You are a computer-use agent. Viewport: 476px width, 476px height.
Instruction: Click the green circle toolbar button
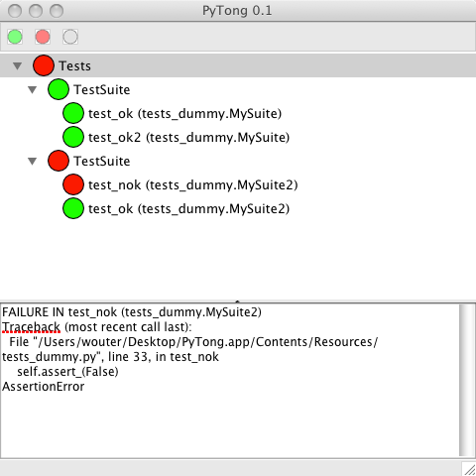(x=15, y=37)
